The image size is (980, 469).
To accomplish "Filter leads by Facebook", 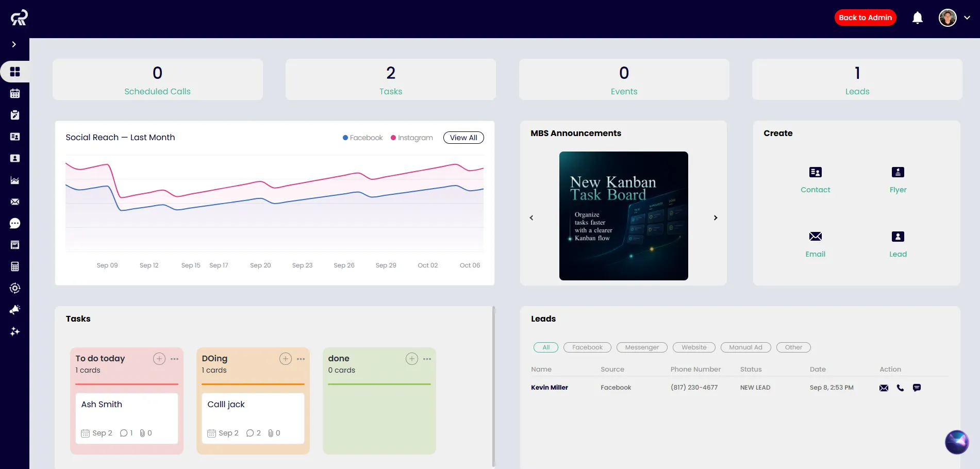I will coord(587,347).
